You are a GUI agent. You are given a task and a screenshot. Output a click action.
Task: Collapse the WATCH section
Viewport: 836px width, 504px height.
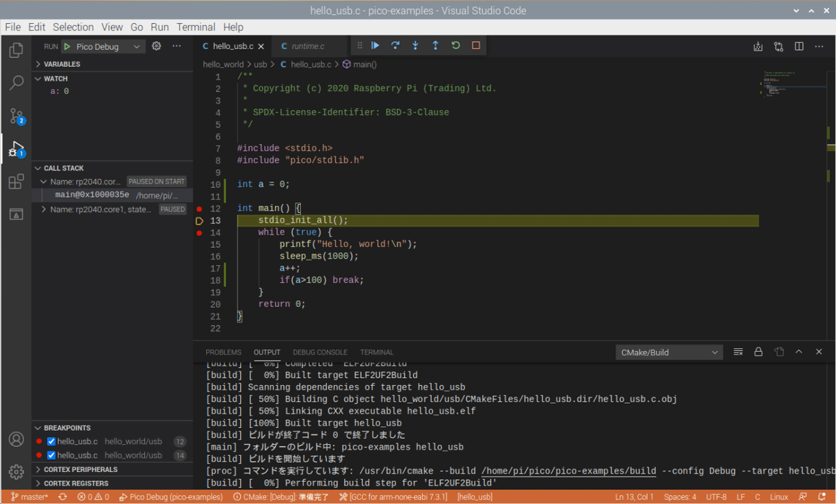click(112, 79)
